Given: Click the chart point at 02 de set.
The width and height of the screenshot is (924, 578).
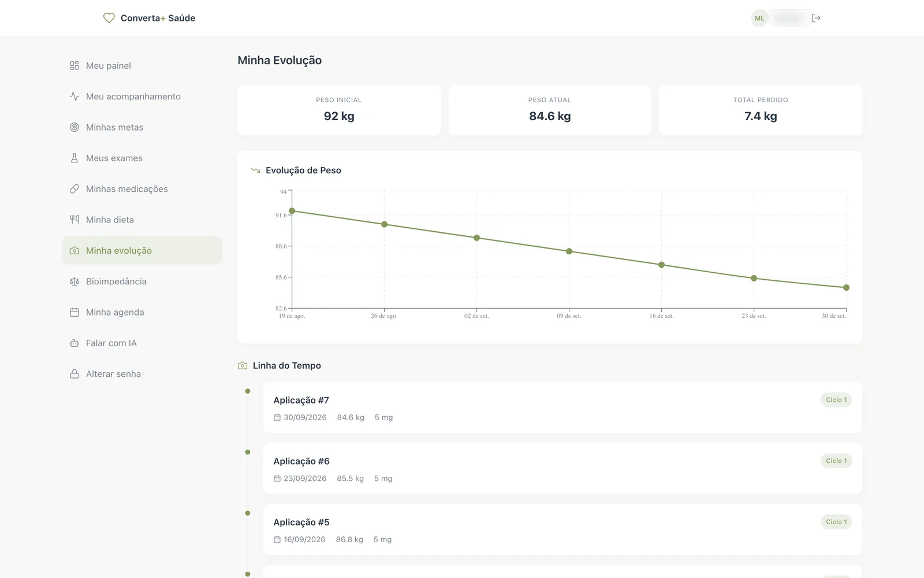Looking at the screenshot, I should click(x=477, y=238).
